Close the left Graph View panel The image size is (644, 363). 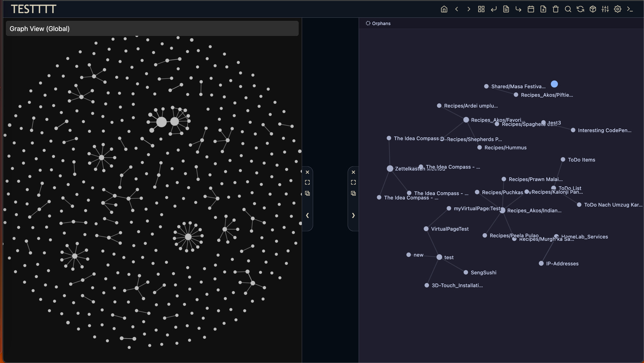[307, 172]
